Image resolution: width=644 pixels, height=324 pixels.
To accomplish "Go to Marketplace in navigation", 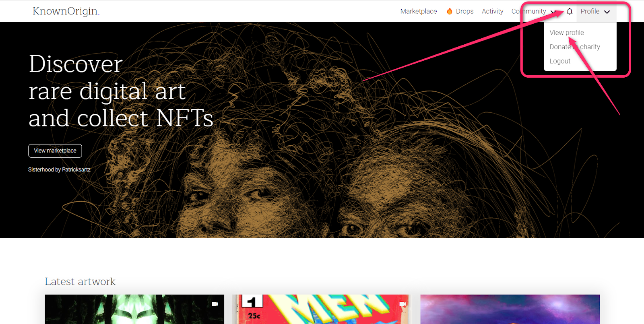I will [x=419, y=11].
